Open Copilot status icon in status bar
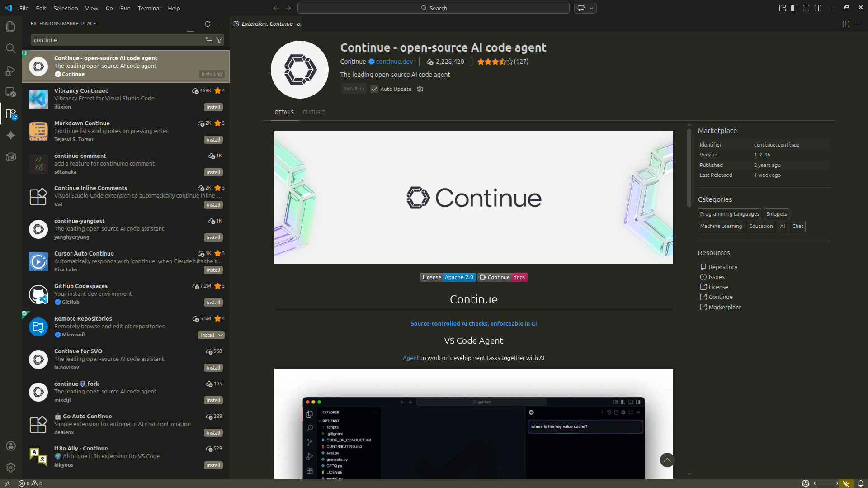Image resolution: width=868 pixels, height=488 pixels. click(806, 483)
